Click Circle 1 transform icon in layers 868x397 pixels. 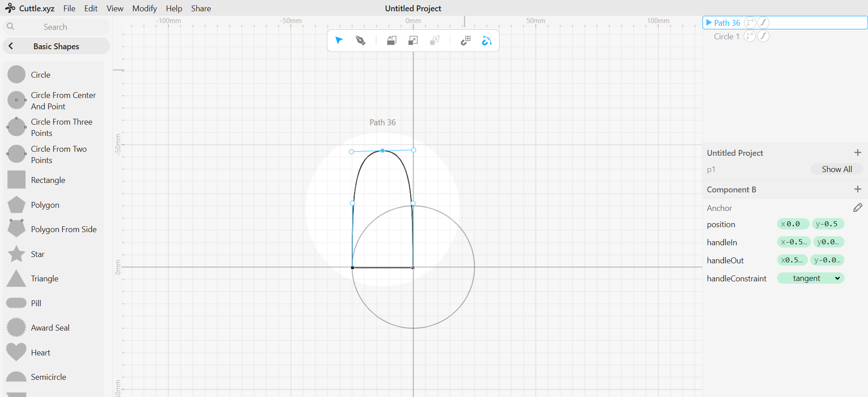click(750, 36)
